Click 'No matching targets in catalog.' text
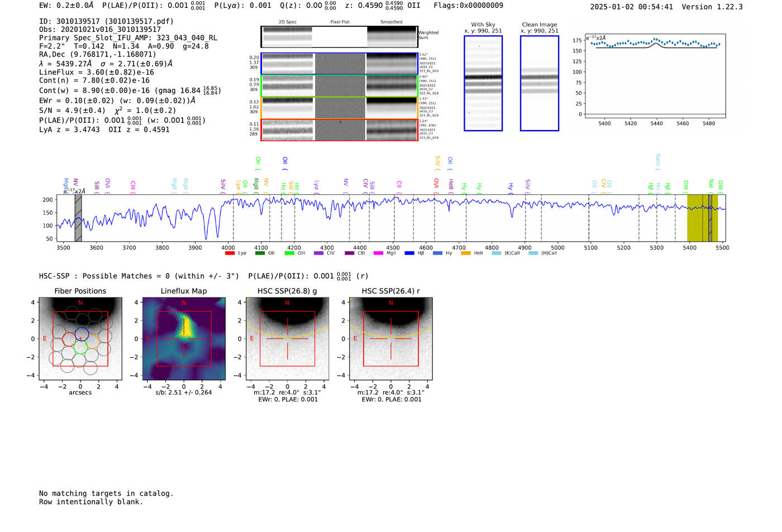 pyautogui.click(x=106, y=493)
